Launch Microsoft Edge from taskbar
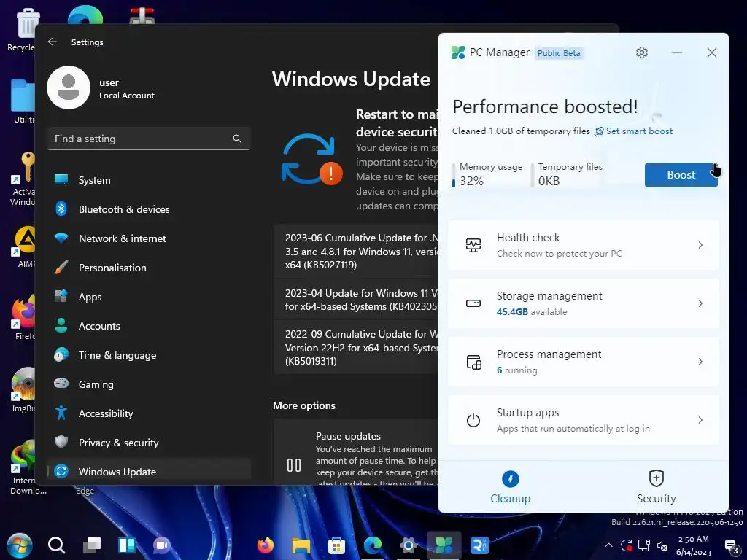The height and width of the screenshot is (560, 747). (x=373, y=545)
